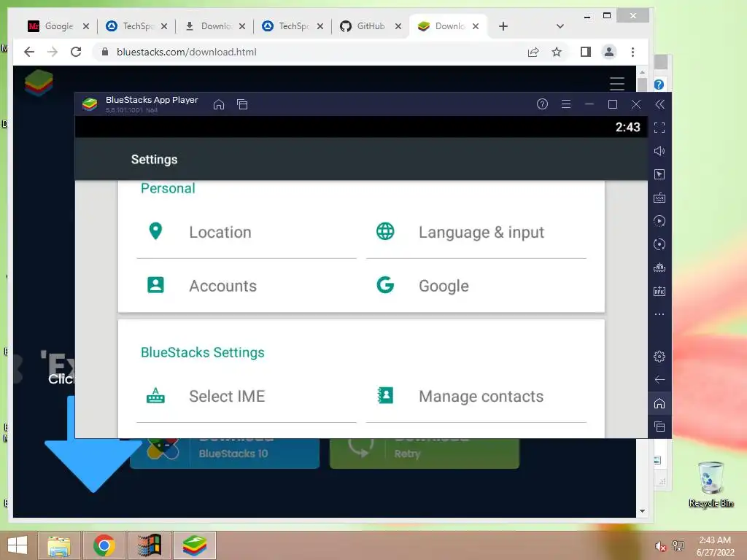Close the active BlueStacks download tab
Screen dimensions: 747x560
(476, 26)
